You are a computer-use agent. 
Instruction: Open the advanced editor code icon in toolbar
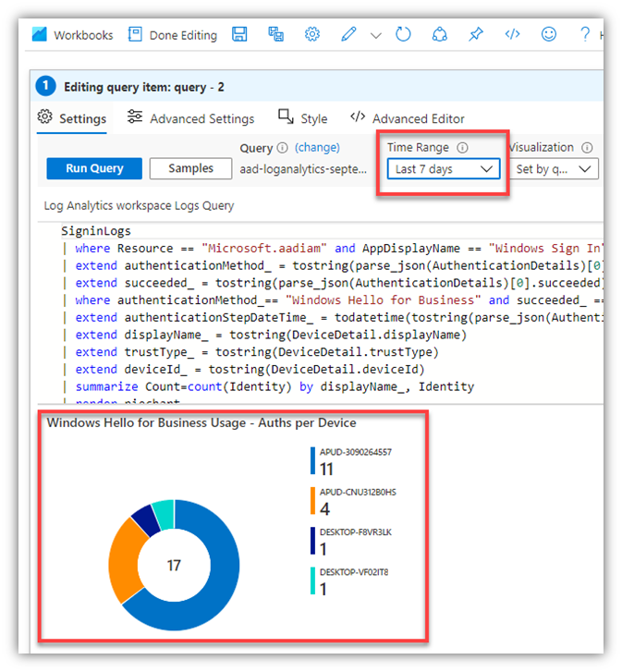click(512, 34)
